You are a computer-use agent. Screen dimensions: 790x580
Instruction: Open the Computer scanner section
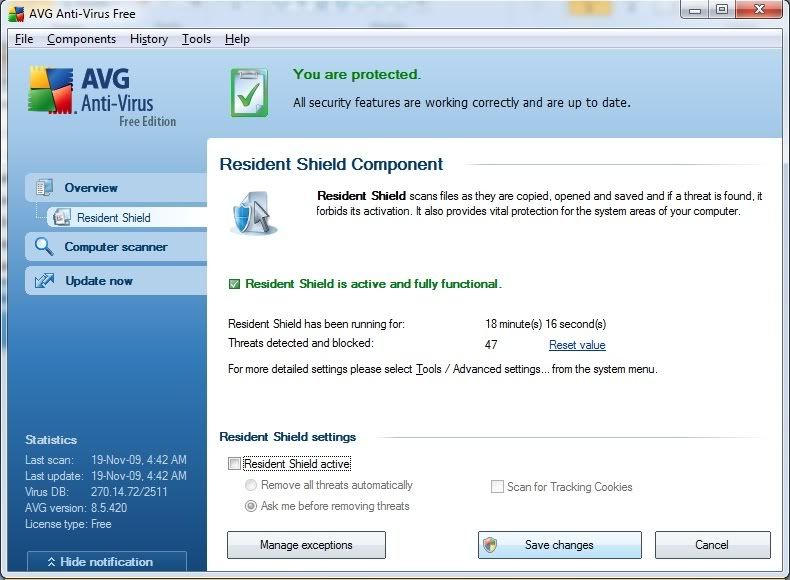click(116, 247)
